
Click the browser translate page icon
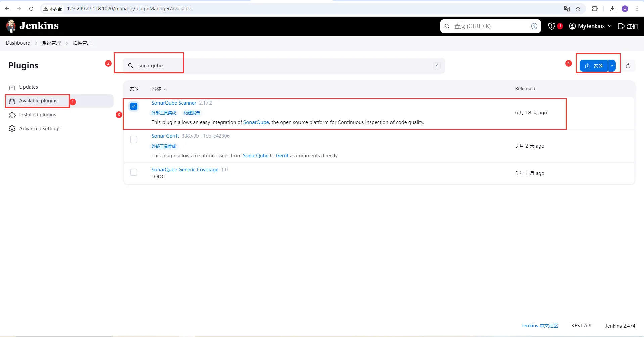pyautogui.click(x=567, y=9)
